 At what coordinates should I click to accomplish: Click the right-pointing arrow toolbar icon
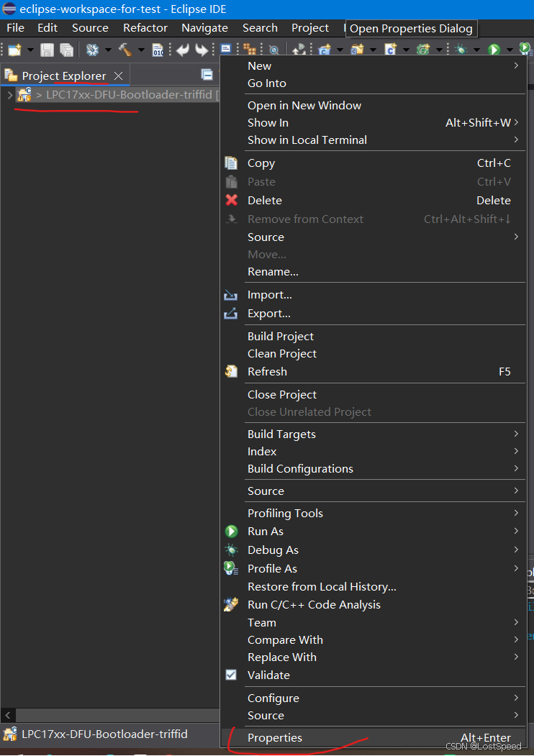point(202,50)
